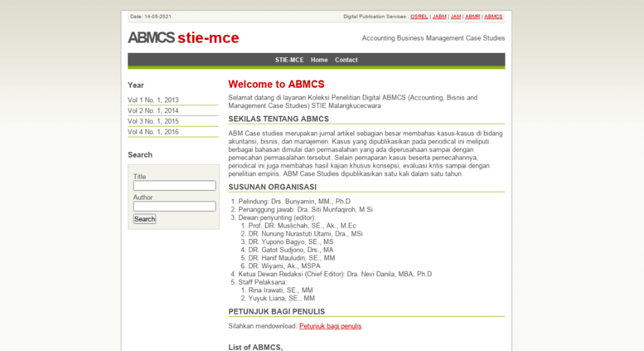Open the STIE-MCE navigation item
This screenshot has width=644, height=351.
click(x=289, y=60)
